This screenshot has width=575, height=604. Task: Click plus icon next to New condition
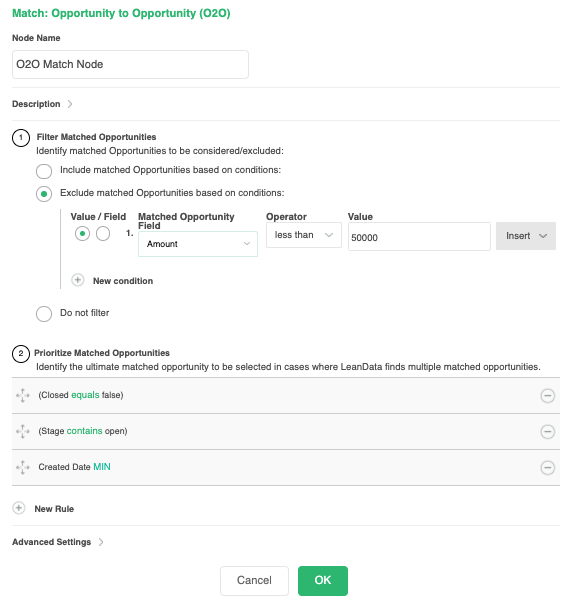tap(78, 280)
